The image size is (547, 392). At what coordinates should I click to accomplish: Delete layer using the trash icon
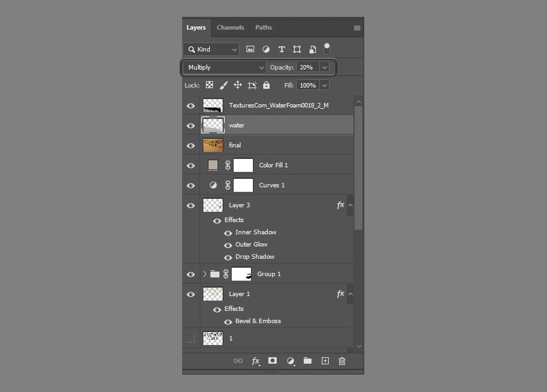pos(342,361)
